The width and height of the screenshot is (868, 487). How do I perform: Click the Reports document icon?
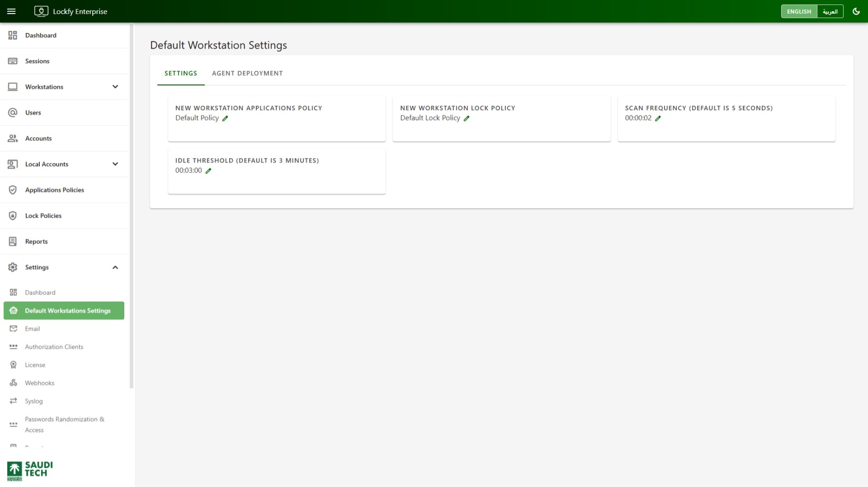pyautogui.click(x=13, y=241)
